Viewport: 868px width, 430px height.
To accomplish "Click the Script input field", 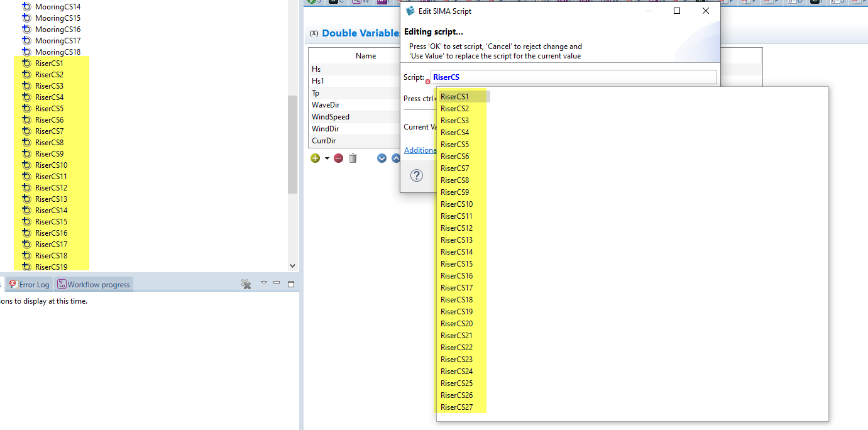I will [572, 77].
